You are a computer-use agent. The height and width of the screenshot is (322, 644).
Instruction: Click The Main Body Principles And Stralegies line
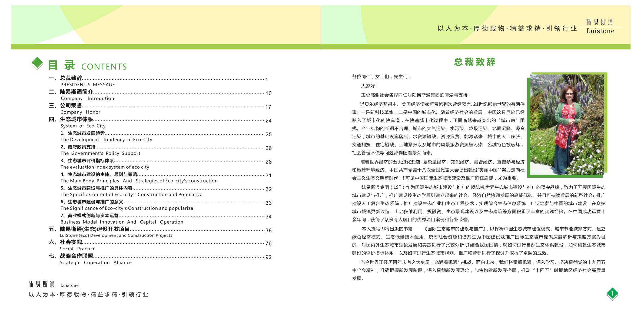click(x=139, y=181)
